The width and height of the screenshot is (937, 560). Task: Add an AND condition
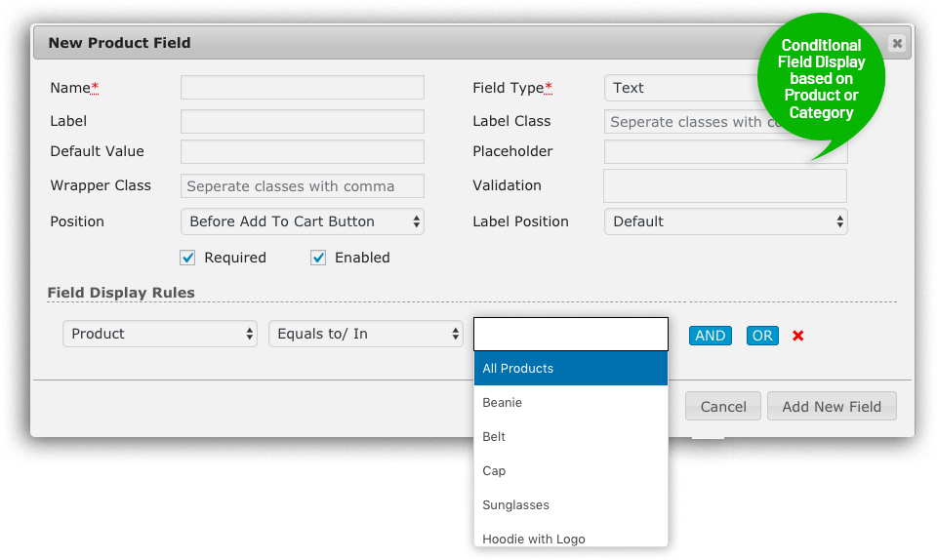coord(710,336)
